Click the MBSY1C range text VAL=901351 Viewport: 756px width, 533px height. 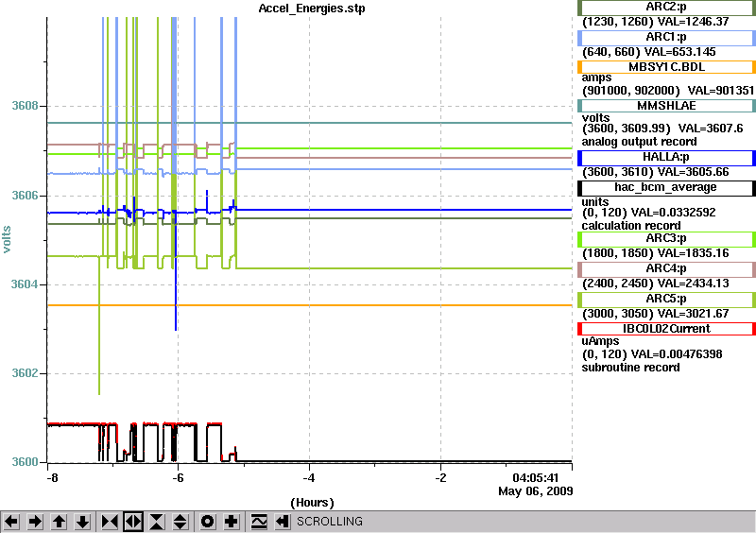pyautogui.click(x=721, y=91)
